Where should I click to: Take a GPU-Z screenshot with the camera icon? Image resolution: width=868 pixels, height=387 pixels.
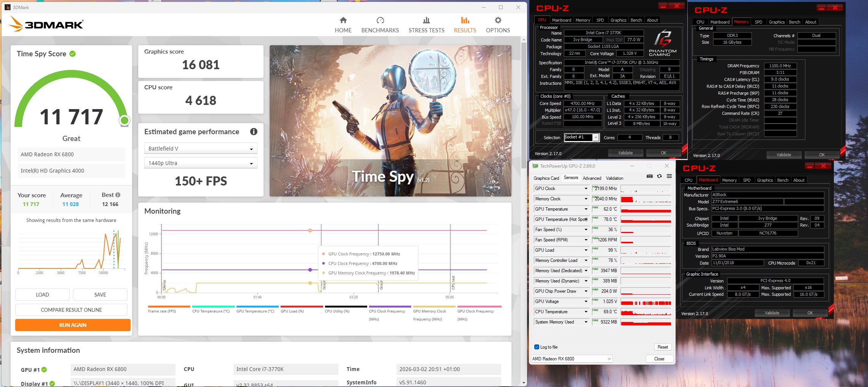coord(650,176)
